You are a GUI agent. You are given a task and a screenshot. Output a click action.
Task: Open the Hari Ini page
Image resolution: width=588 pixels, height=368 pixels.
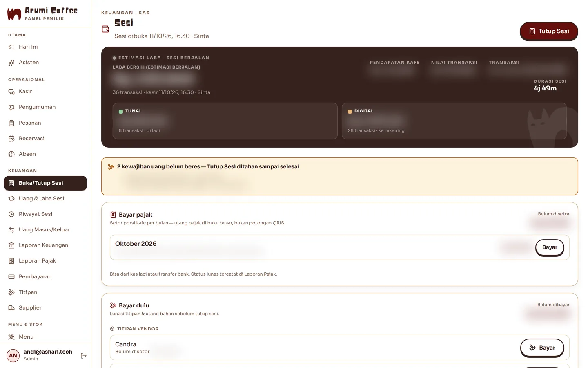click(45, 47)
